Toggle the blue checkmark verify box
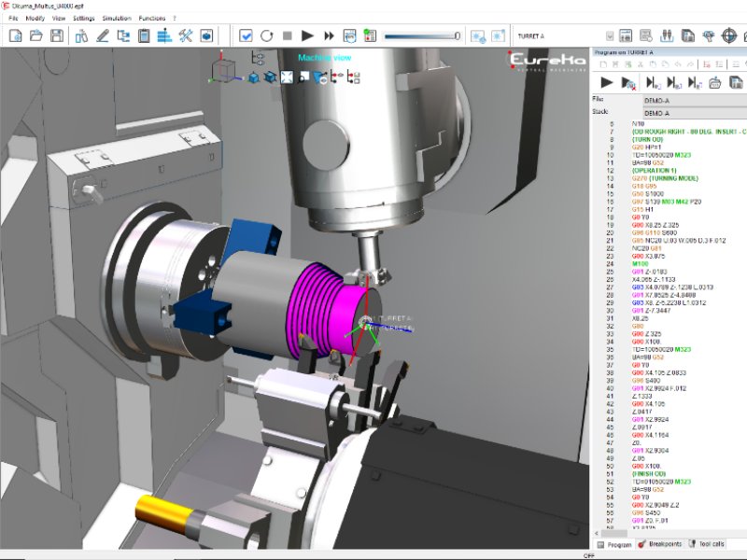This screenshot has width=747, height=560. pyautogui.click(x=246, y=35)
